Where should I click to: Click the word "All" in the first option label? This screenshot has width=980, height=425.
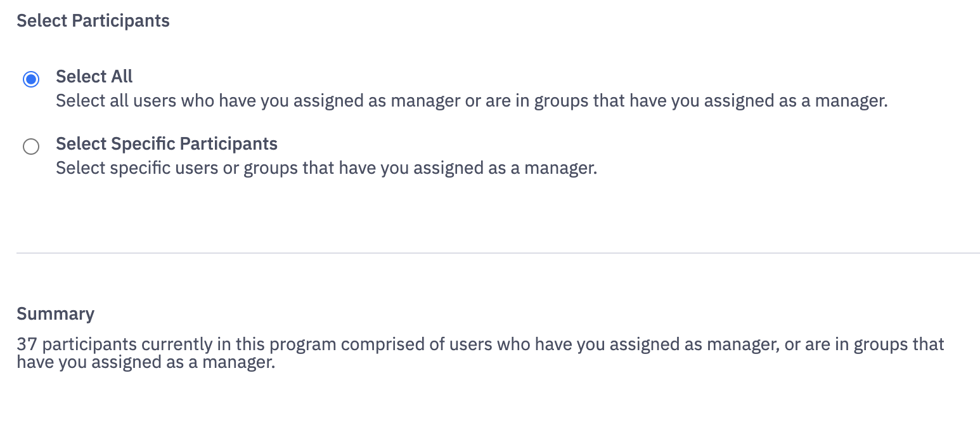click(x=122, y=77)
